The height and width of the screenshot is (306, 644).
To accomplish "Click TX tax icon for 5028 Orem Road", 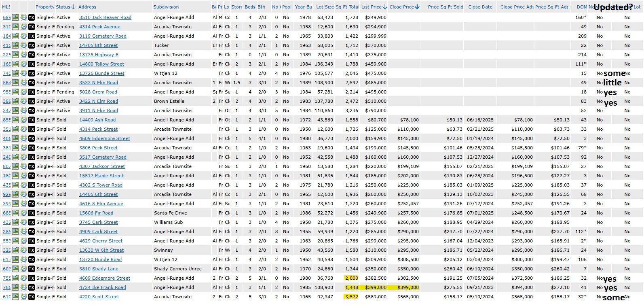I will pos(32,92).
